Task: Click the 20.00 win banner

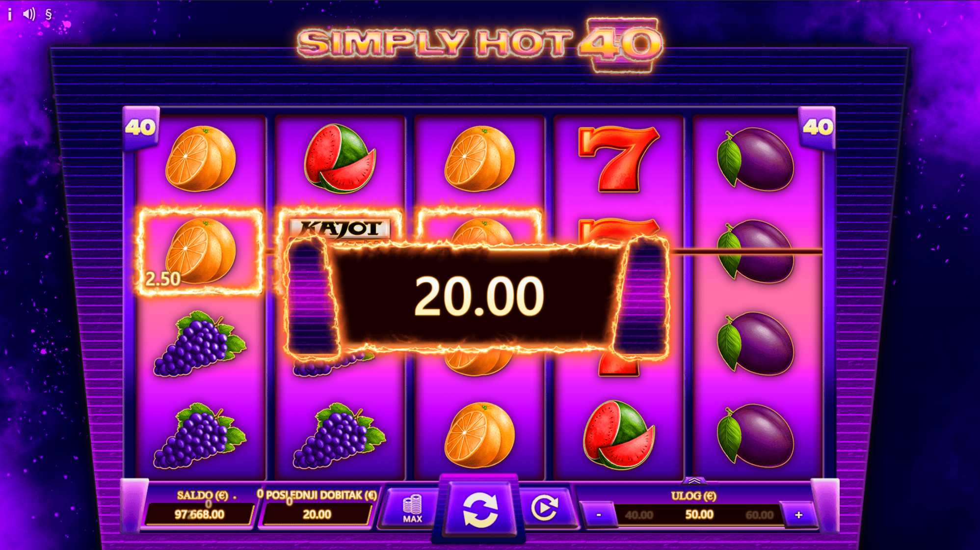Action: click(x=479, y=296)
